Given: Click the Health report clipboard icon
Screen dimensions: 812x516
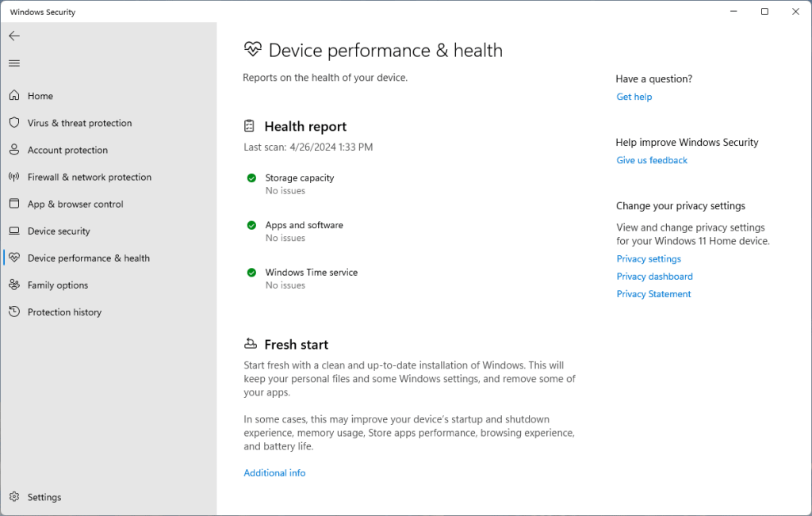Looking at the screenshot, I should [249, 126].
